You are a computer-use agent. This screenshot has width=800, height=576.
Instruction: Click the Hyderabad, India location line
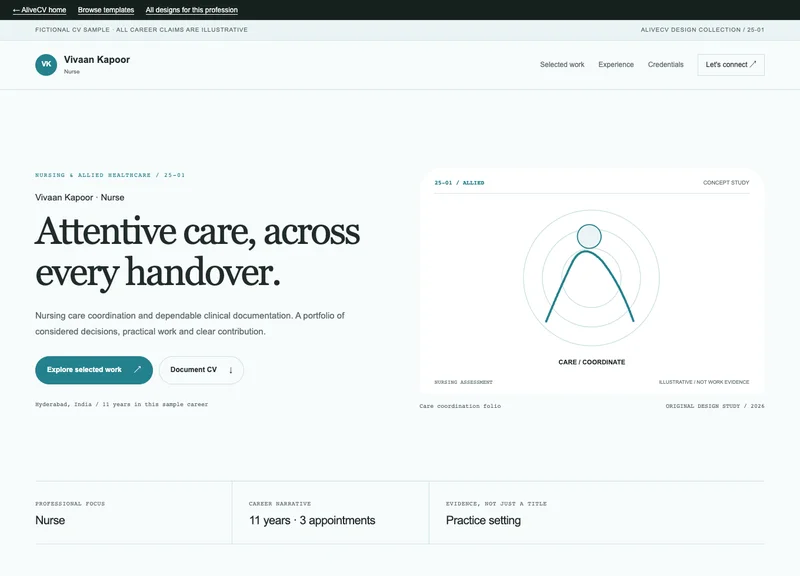121,404
